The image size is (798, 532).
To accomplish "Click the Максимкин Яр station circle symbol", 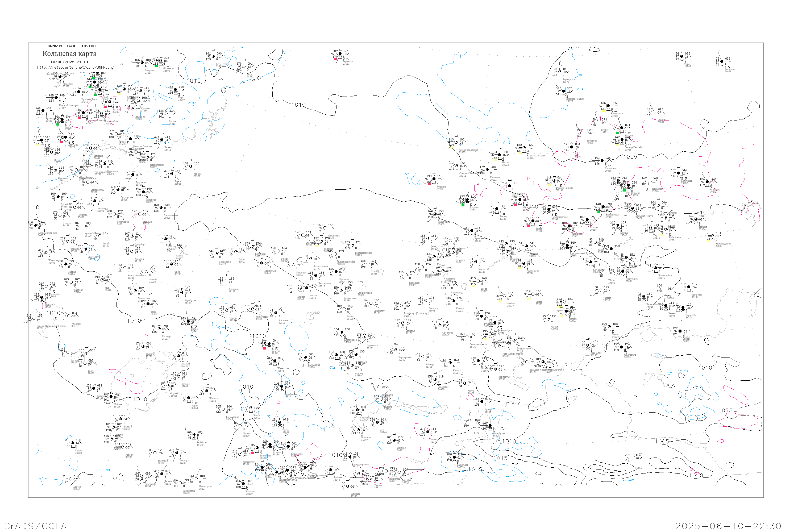I will [554, 181].
